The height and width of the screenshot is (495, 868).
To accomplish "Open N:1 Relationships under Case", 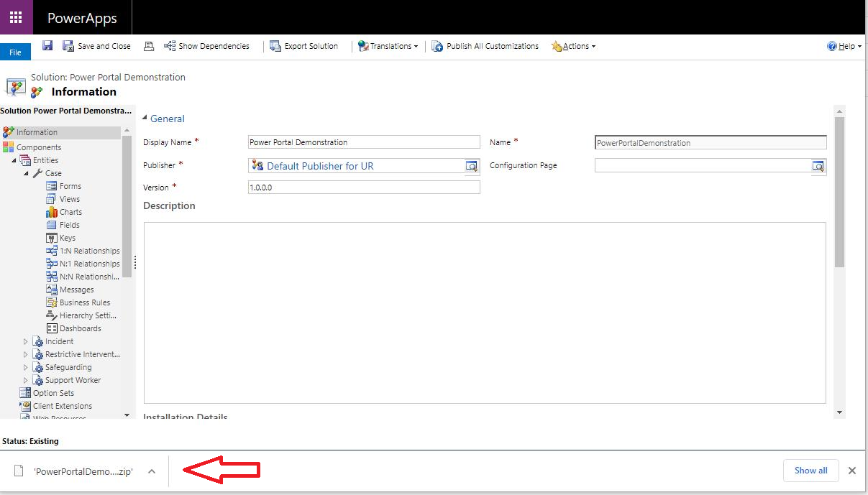I will [89, 264].
